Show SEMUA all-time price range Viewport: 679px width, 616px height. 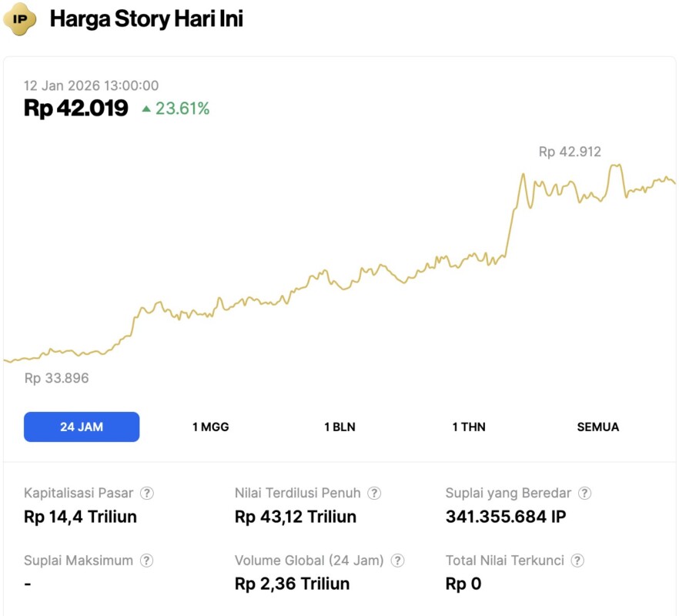coord(598,427)
